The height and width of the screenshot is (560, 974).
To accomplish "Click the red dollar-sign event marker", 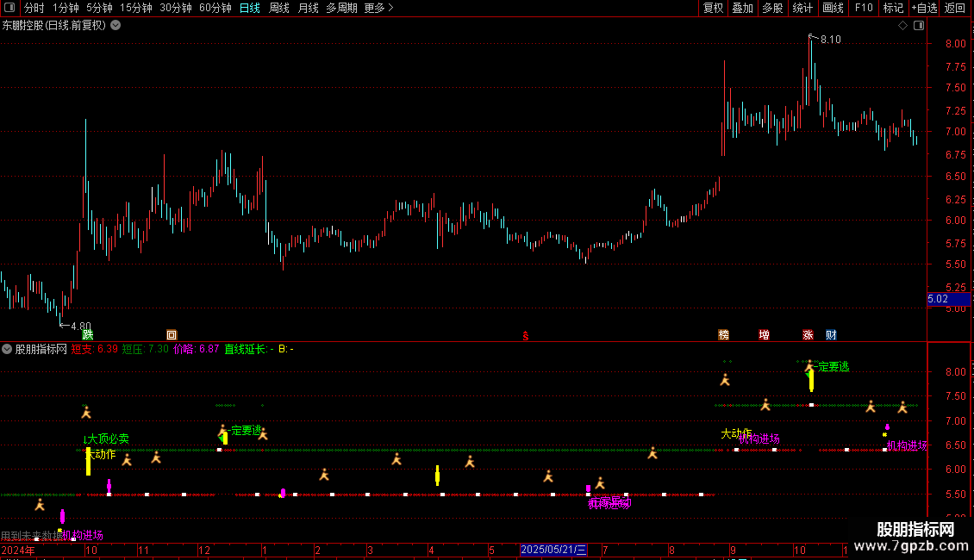I will click(x=526, y=336).
